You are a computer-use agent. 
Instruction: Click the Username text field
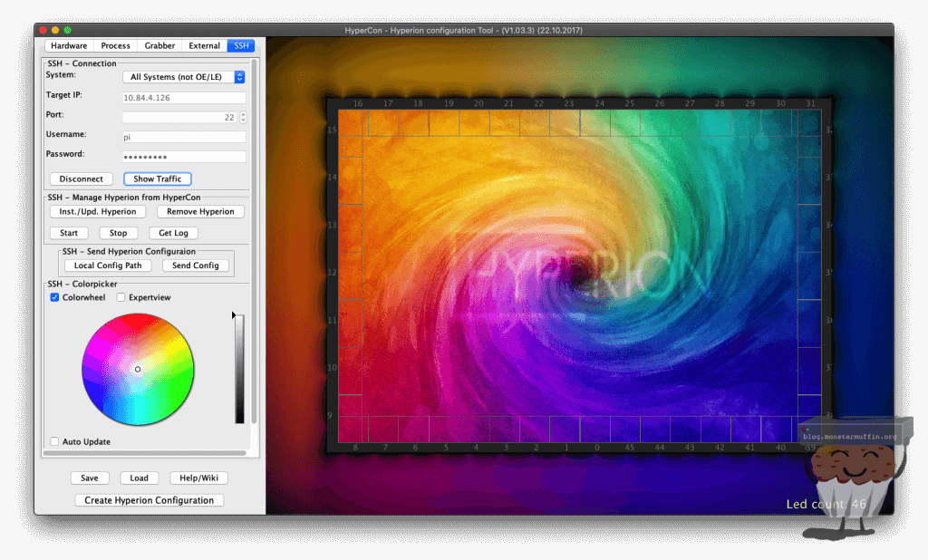pos(184,137)
